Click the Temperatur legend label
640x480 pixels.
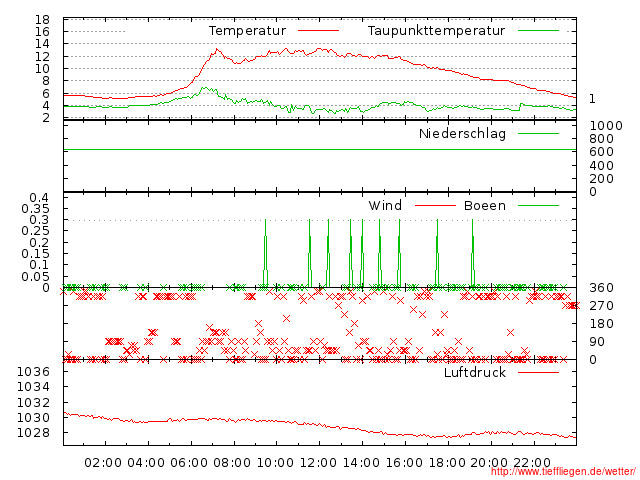pyautogui.click(x=247, y=31)
